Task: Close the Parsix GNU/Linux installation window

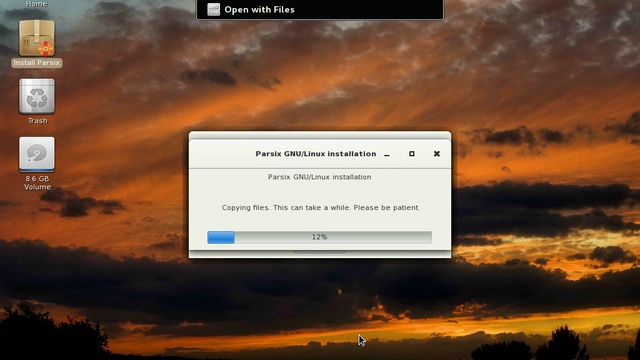Action: pos(436,153)
